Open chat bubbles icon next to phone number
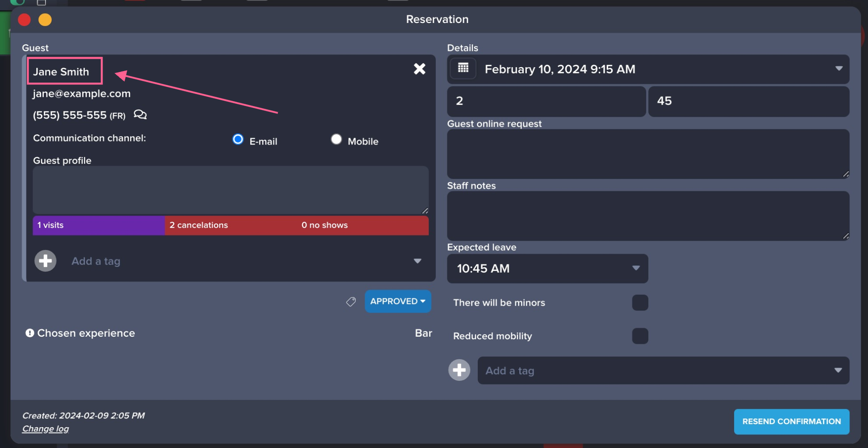This screenshot has height=448, width=868. coord(140,115)
